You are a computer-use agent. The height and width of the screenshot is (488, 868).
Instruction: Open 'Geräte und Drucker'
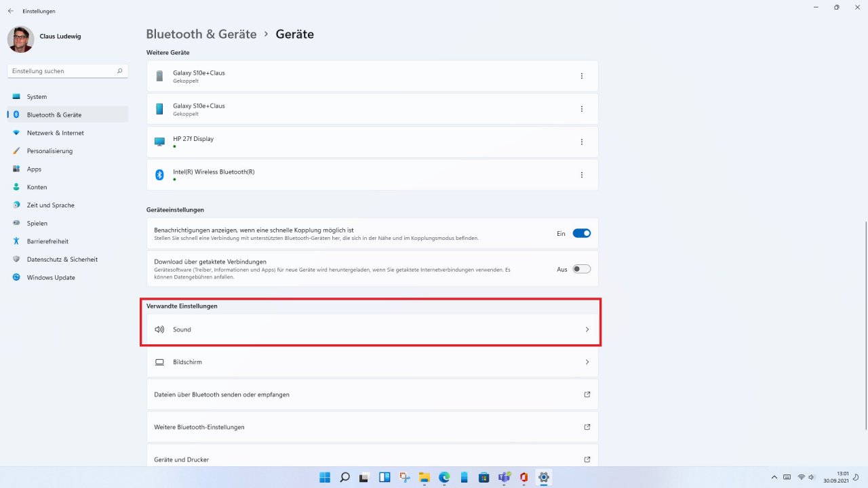(x=372, y=457)
